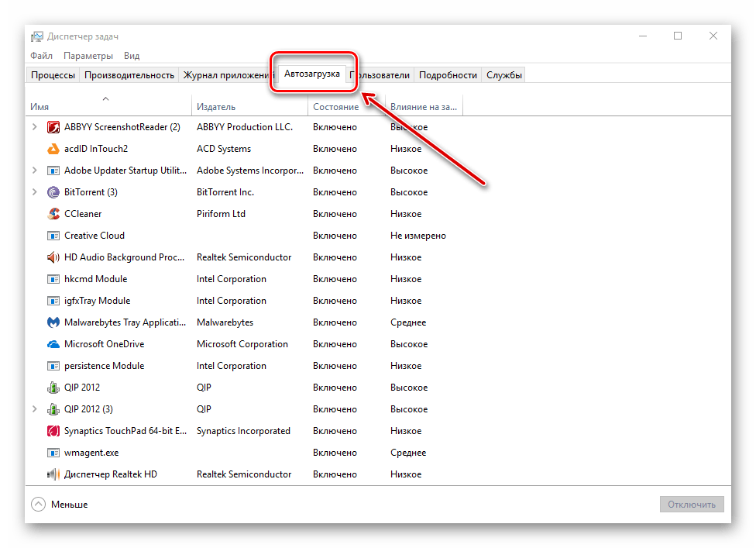
Task: Click the ABBYY ScreenshotReader icon
Action: 53,127
